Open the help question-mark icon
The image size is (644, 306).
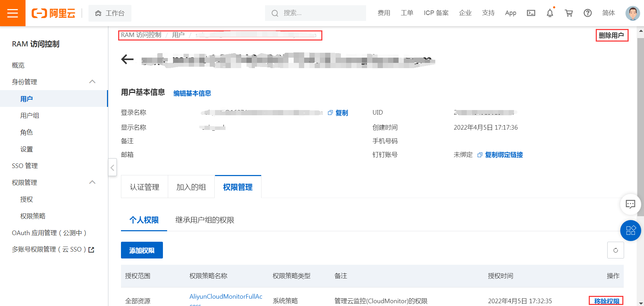coord(588,13)
